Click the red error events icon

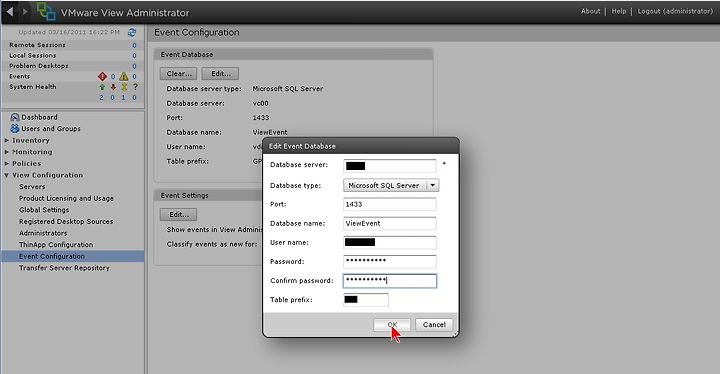coord(102,76)
